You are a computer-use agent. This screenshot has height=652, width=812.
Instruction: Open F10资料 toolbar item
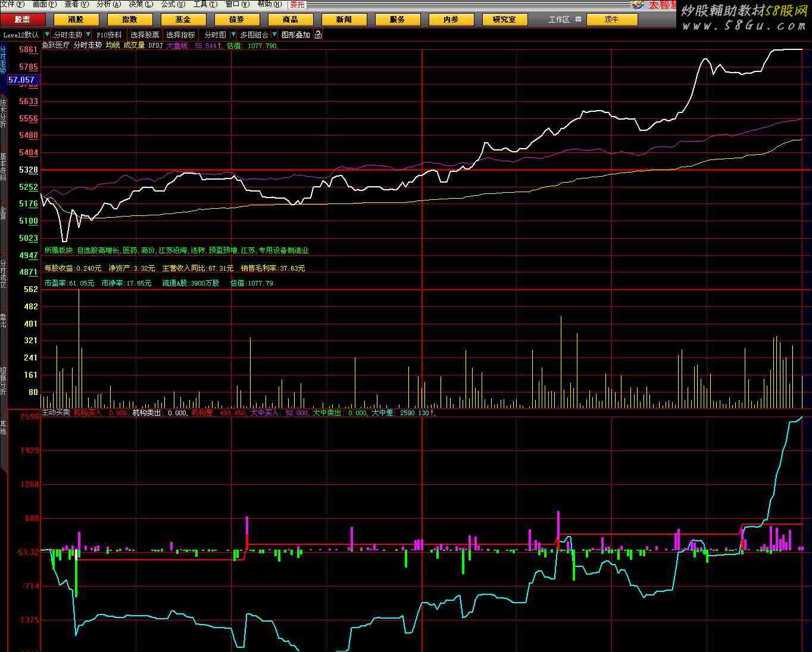(x=109, y=35)
